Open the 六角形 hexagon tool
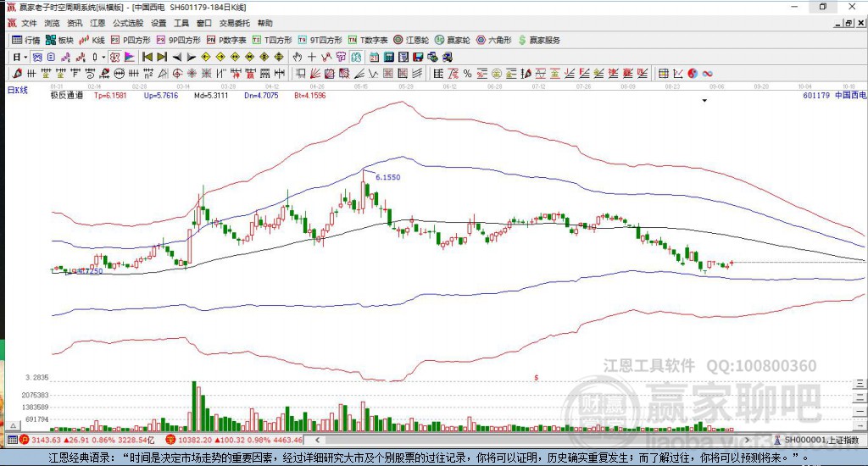 tap(494, 40)
